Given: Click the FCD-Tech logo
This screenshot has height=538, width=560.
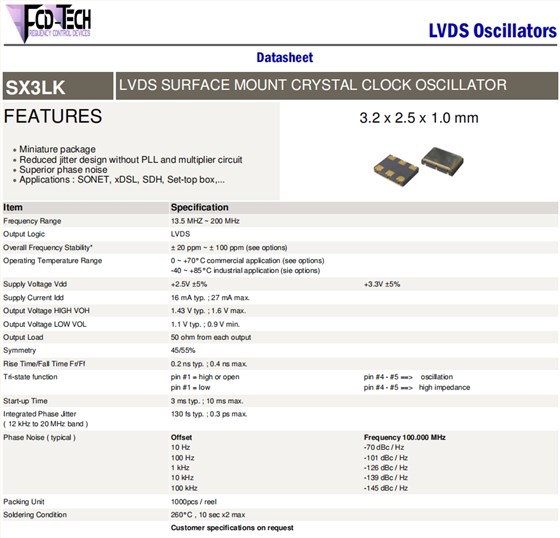Looking at the screenshot, I should click(49, 23).
